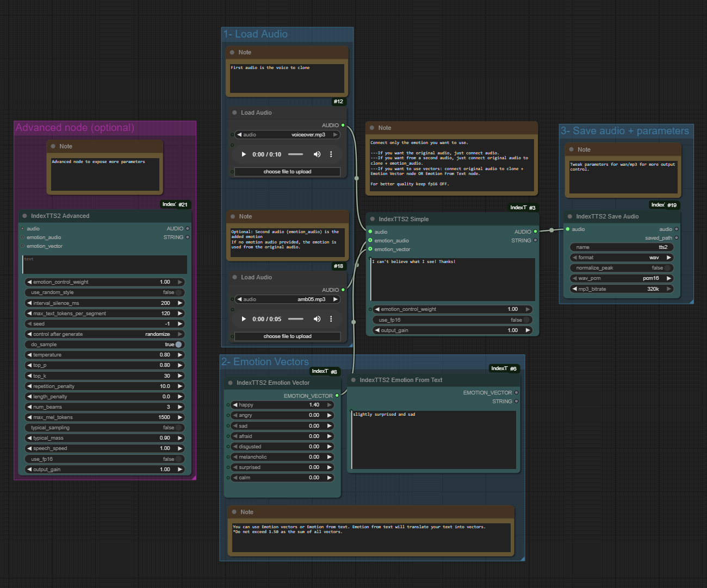Click the voiceover.mp3 playback progress bar
The height and width of the screenshot is (588, 707).
[x=295, y=154]
